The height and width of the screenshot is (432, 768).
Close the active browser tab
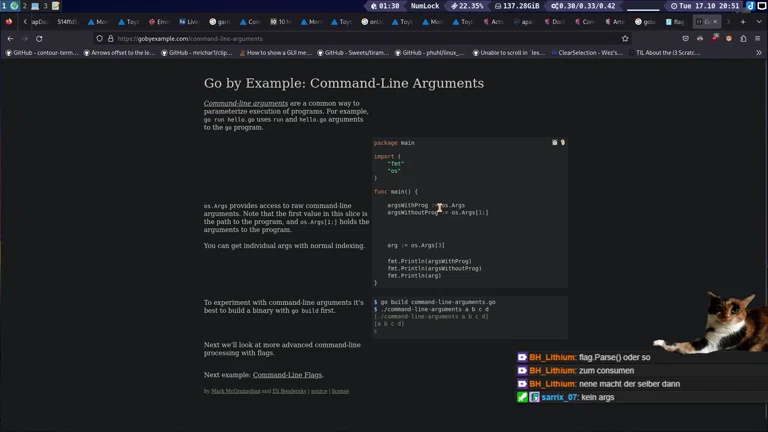pyautogui.click(x=715, y=21)
